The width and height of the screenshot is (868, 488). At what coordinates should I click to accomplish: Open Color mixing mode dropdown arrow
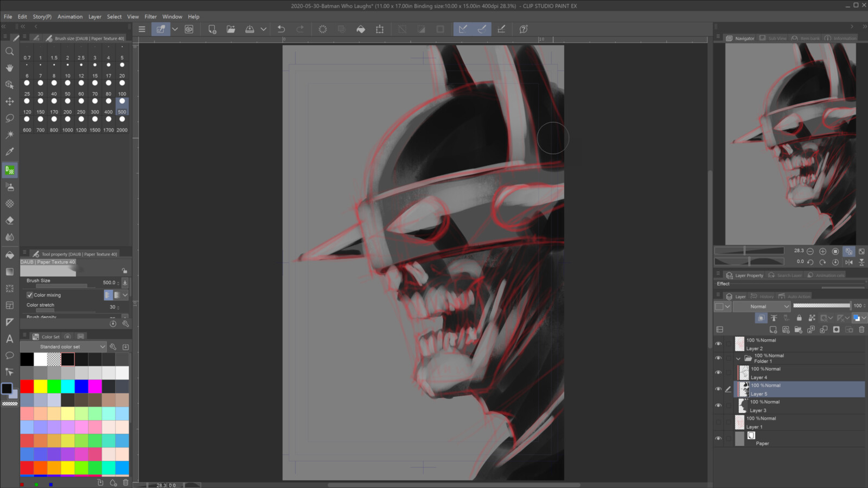tap(125, 295)
